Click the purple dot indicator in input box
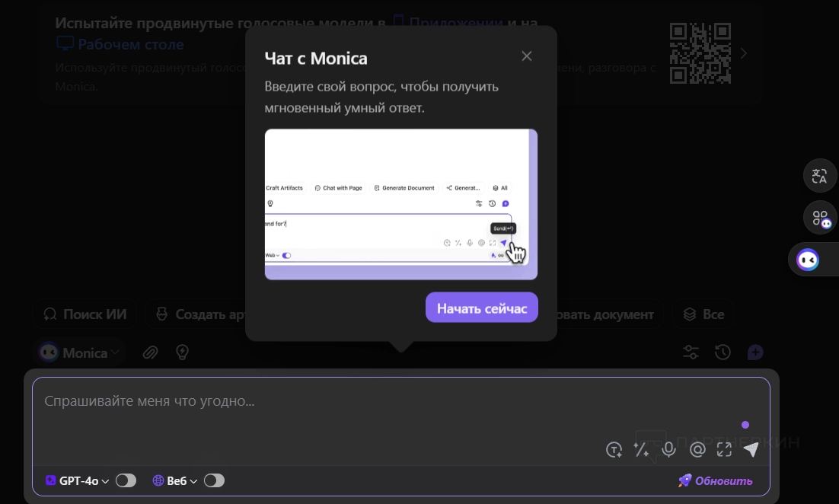The image size is (839, 504). [x=745, y=425]
